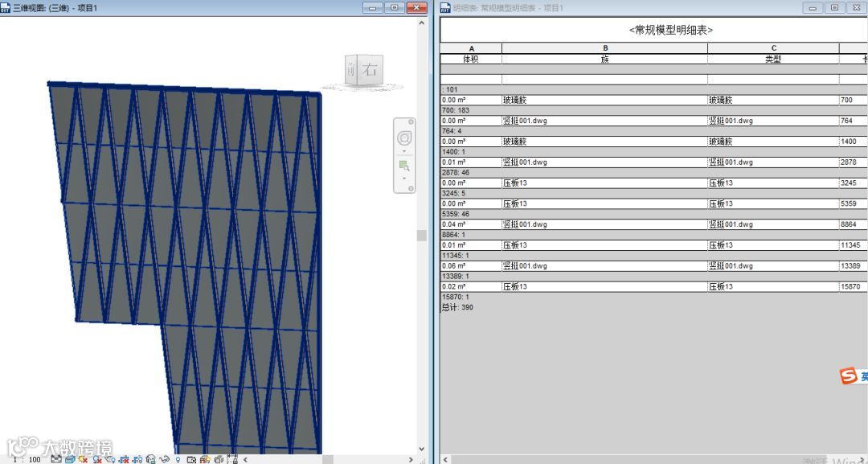Select the 0.02 m³ volume cell
Image resolution: width=868 pixels, height=464 pixels.
tap(472, 287)
